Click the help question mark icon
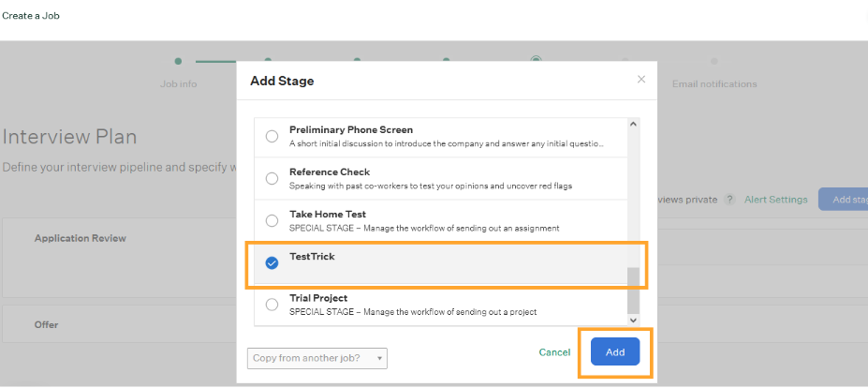The image size is (868, 388). pyautogui.click(x=728, y=200)
